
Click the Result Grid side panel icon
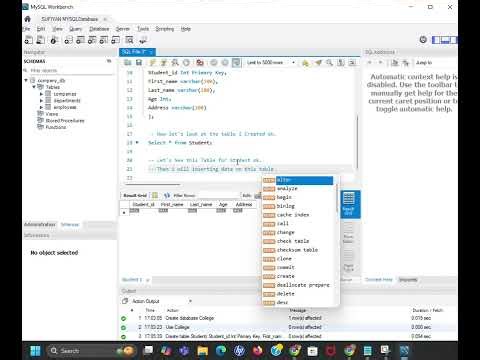(x=349, y=204)
